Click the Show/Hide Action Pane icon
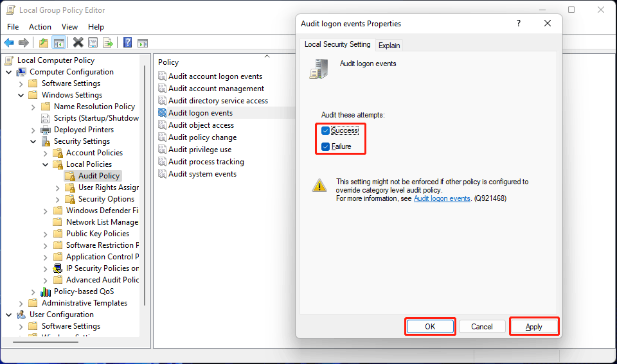 (143, 43)
